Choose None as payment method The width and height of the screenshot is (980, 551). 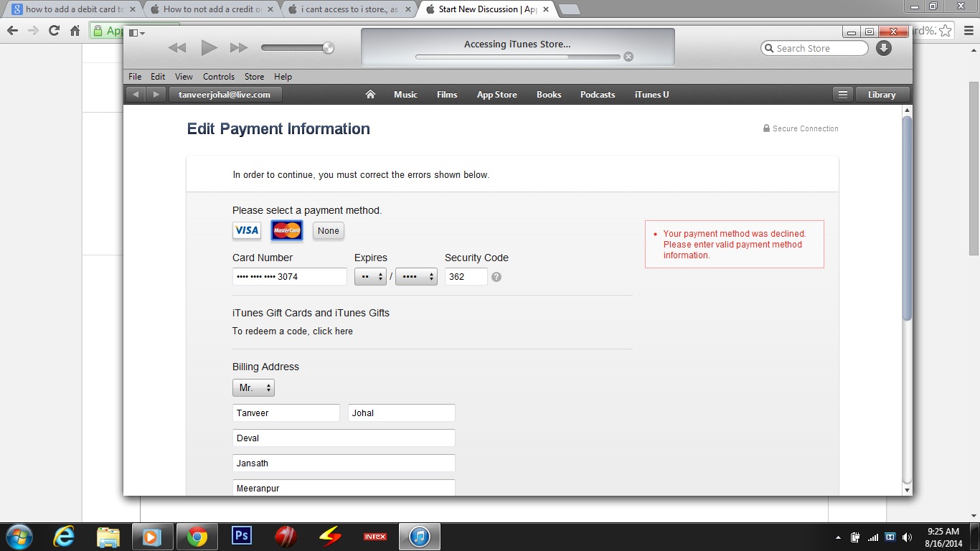coord(329,230)
